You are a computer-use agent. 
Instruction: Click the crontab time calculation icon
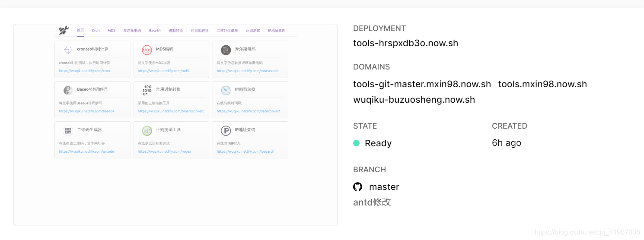pos(68,50)
